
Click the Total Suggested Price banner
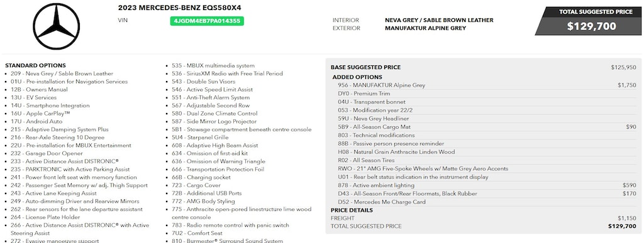coord(588,21)
